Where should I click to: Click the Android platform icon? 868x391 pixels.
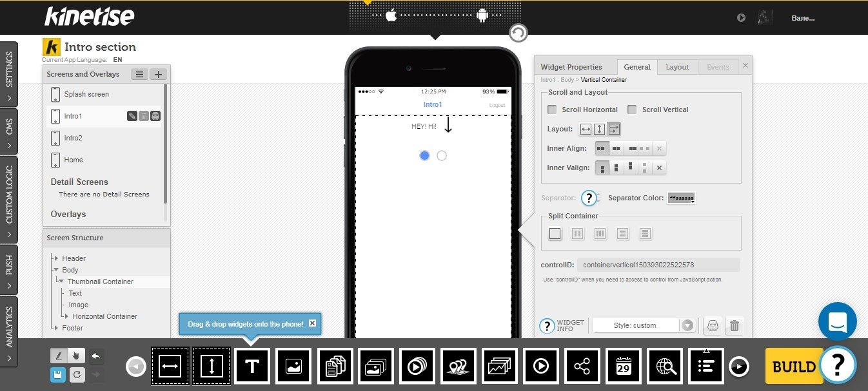(482, 15)
